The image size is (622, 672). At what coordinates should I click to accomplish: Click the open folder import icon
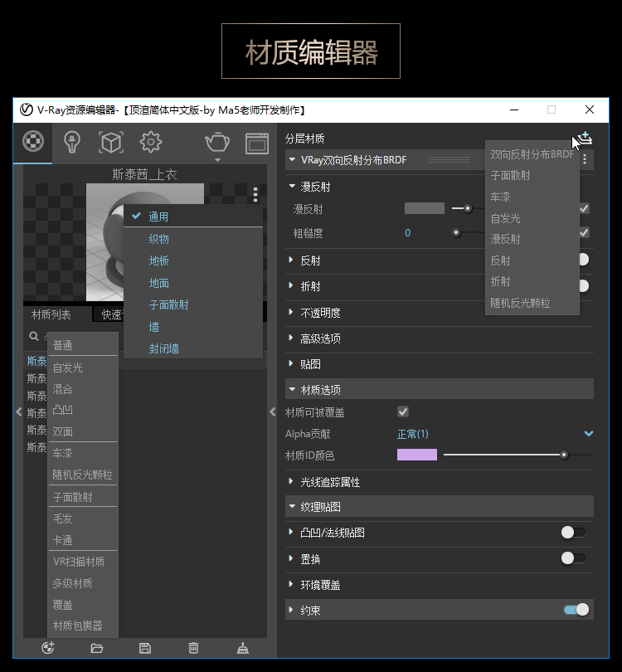pyautogui.click(x=97, y=648)
